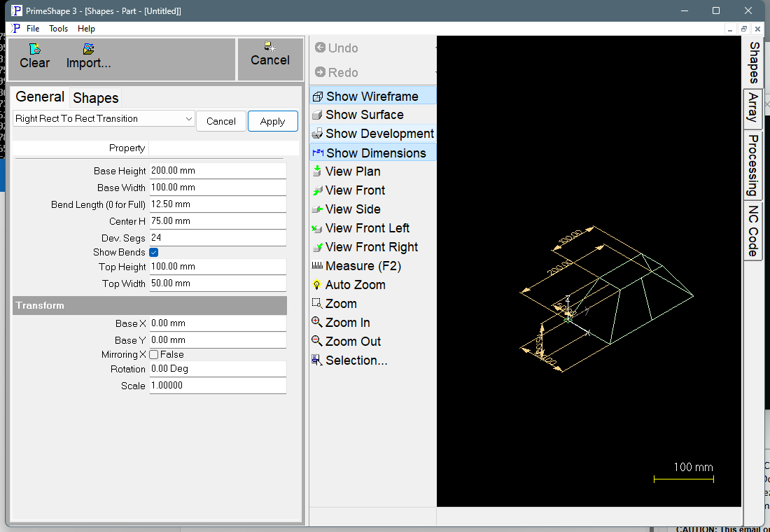770x532 pixels.
Task: Open the Right Rect To Rect Transition dropdown
Action: tap(104, 119)
